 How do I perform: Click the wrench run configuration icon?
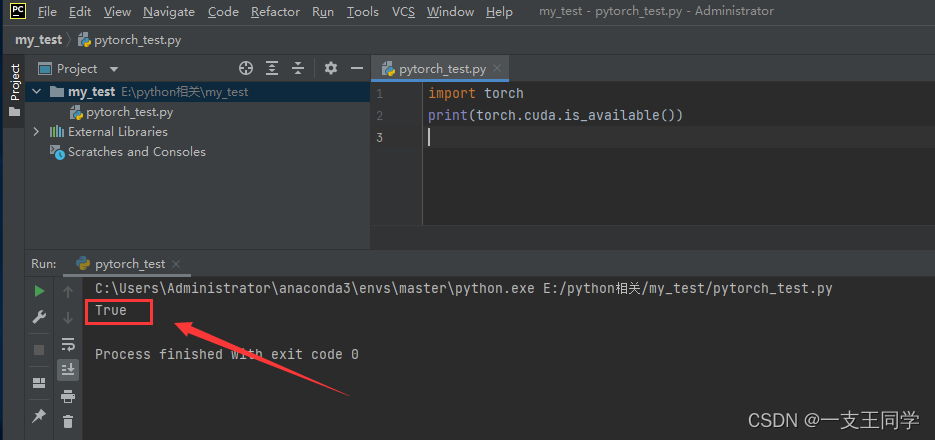(x=39, y=318)
